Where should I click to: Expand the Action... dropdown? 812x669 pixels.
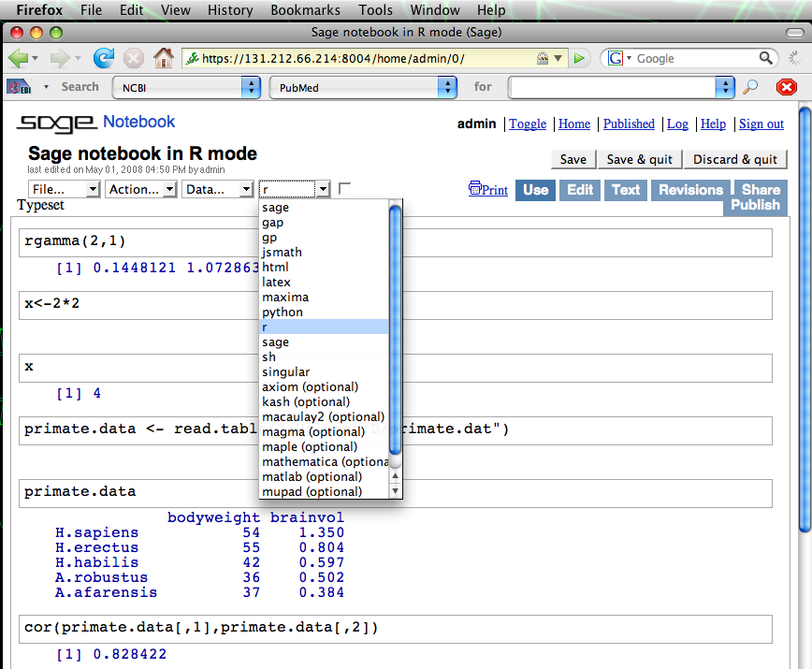[x=141, y=189]
